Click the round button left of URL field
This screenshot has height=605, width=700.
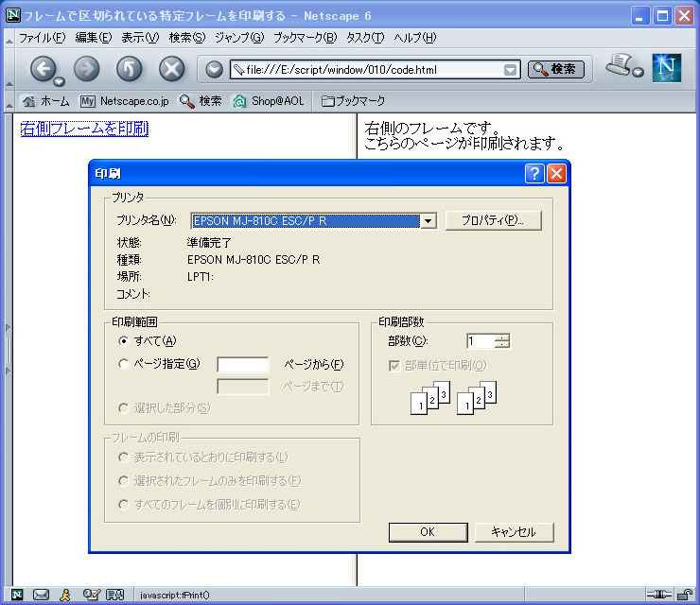click(215, 70)
